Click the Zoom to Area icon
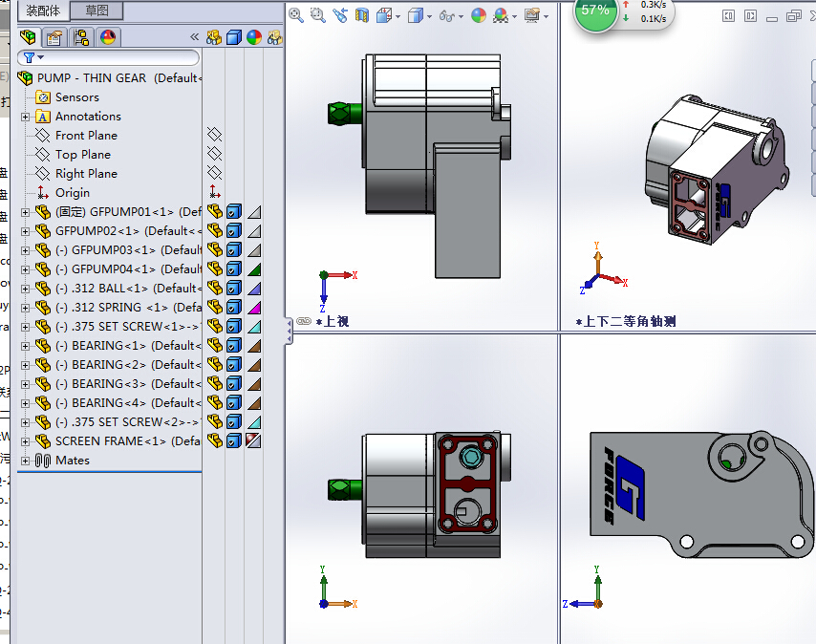Viewport: 816px width, 644px height. (317, 15)
